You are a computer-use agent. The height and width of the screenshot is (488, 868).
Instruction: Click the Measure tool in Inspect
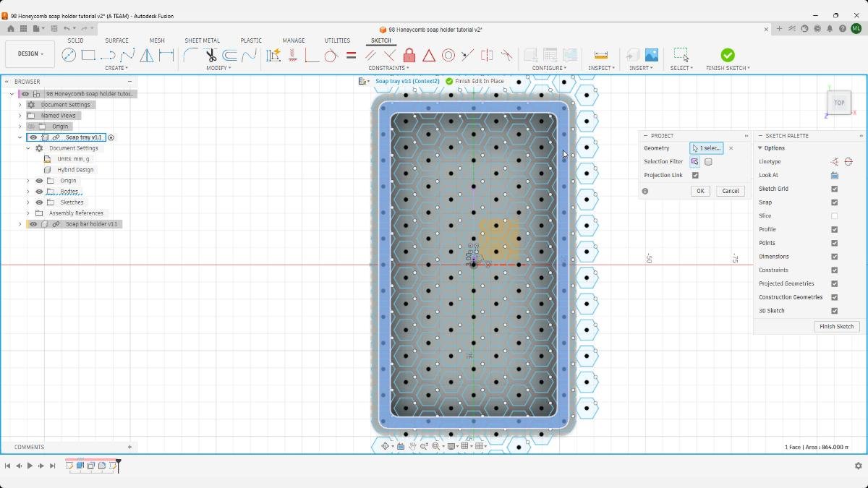(x=600, y=55)
